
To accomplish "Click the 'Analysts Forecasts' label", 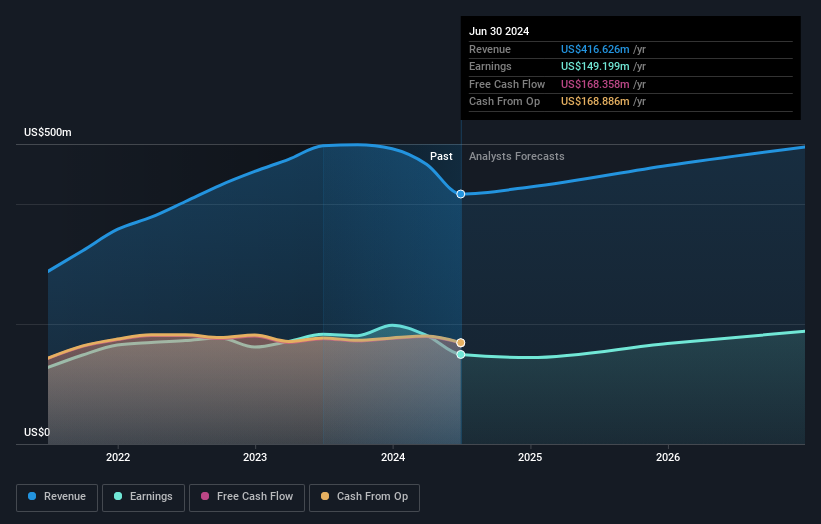I will click(517, 157).
